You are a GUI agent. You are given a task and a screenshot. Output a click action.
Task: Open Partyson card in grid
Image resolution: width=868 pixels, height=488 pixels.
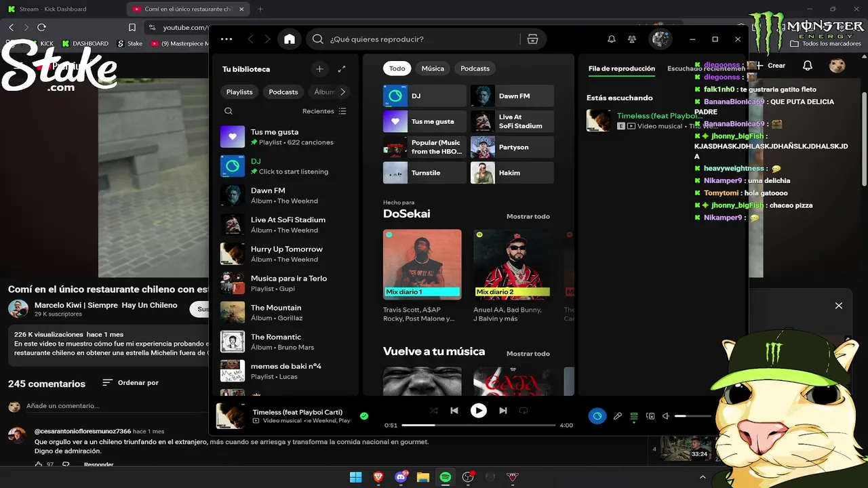[x=512, y=147]
